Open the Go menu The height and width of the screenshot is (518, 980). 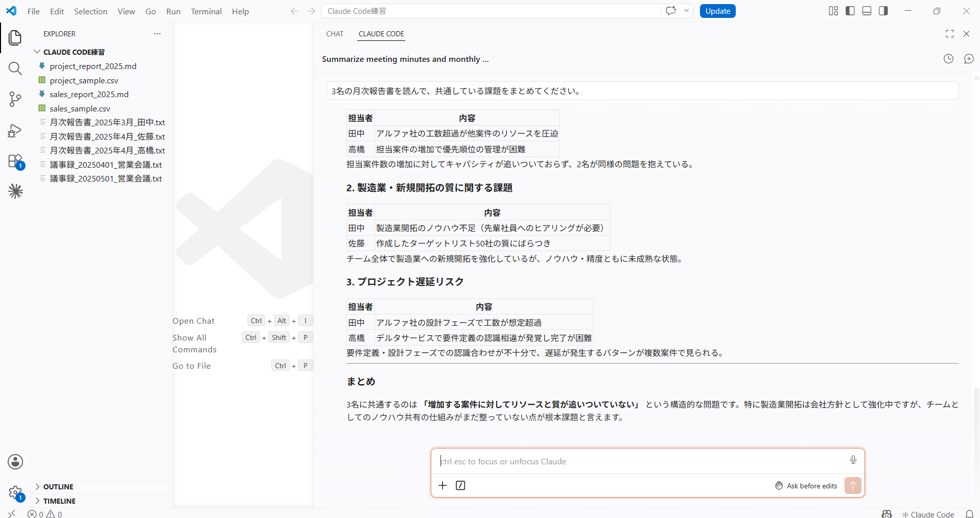click(x=151, y=11)
